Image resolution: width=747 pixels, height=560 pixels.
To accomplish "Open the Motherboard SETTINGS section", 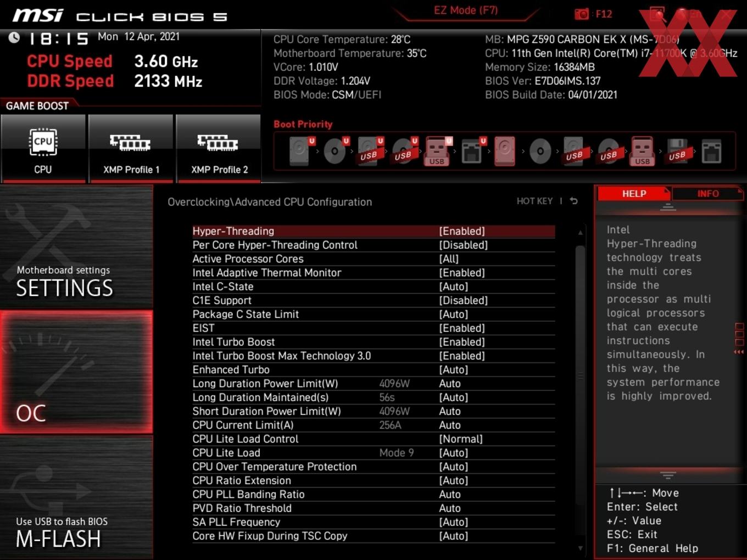I will (76, 247).
